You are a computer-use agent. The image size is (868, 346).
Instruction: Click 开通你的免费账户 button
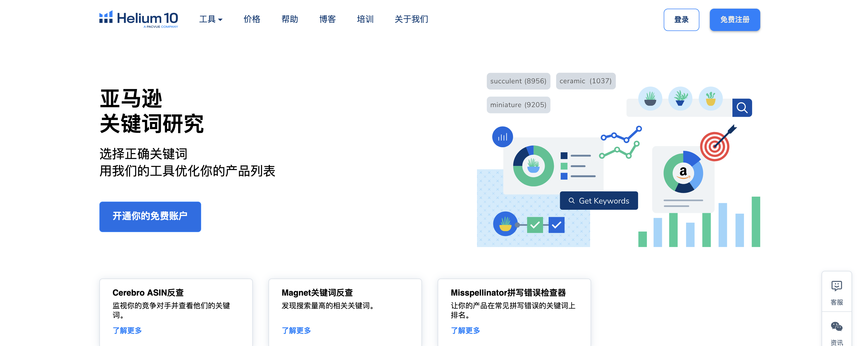click(150, 217)
